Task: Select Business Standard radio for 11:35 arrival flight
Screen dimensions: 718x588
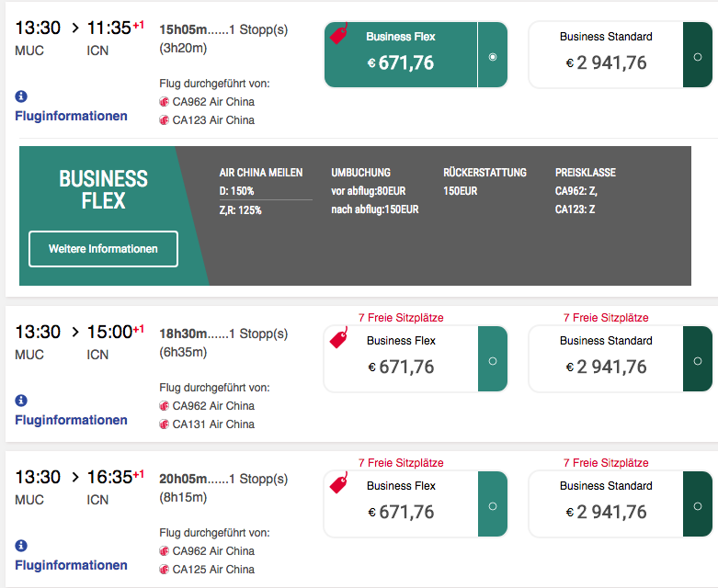Action: [698, 56]
